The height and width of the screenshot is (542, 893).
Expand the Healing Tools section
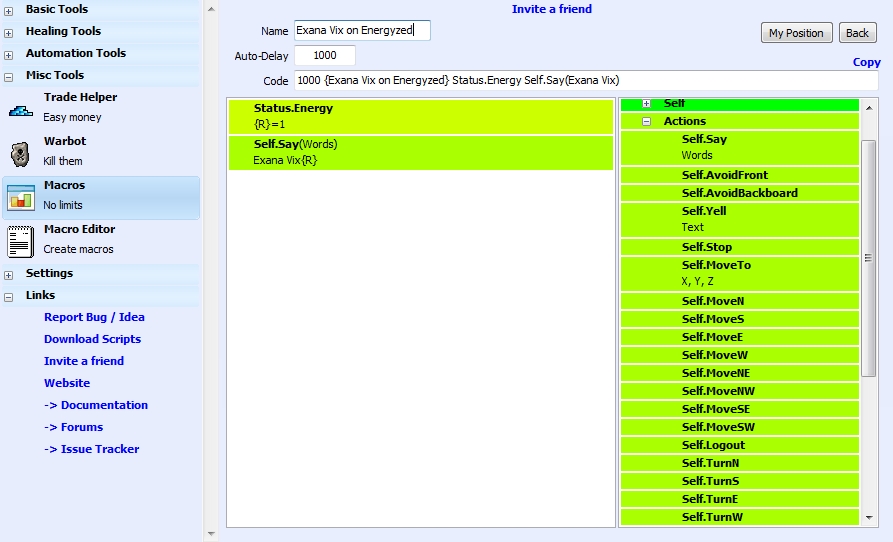pos(9,32)
